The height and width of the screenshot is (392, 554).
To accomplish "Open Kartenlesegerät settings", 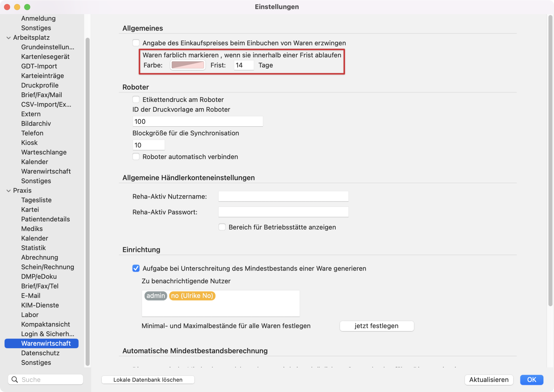I will [x=45, y=57].
